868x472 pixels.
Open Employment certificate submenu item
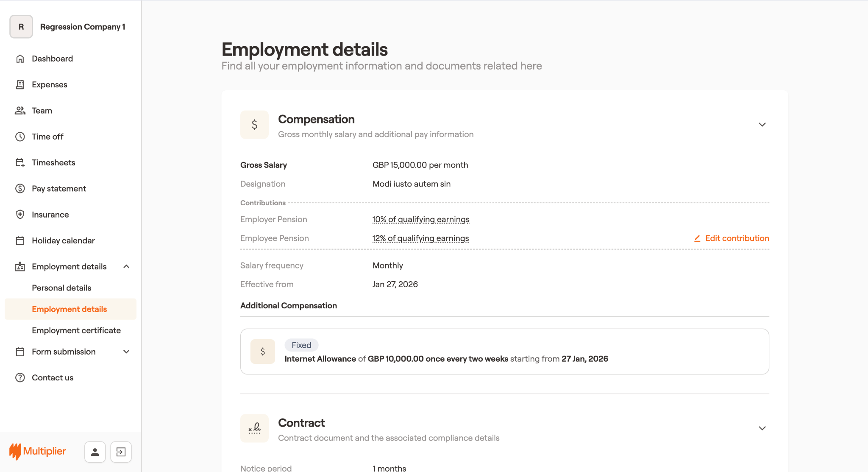point(76,330)
